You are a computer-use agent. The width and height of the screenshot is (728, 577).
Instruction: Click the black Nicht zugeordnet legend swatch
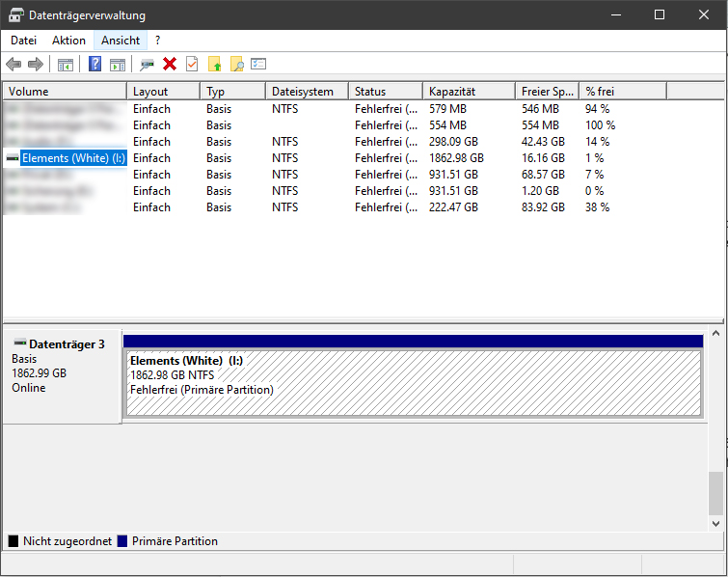point(13,541)
